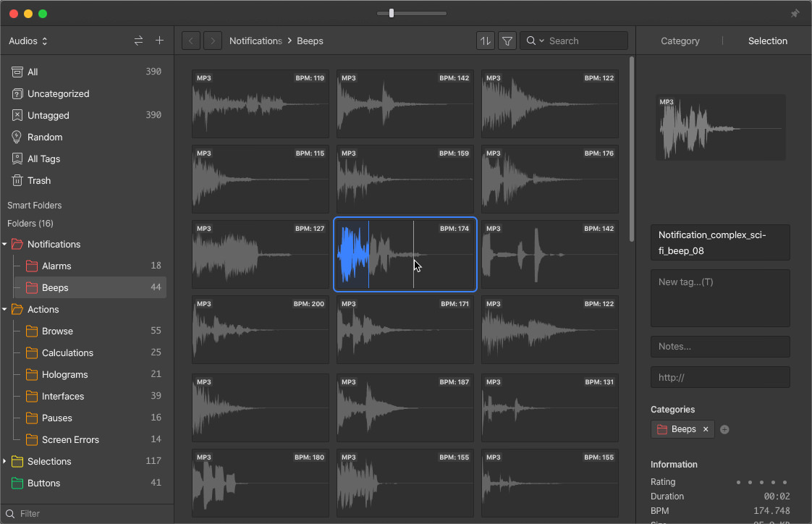Switch to the Selection tab

tap(767, 41)
